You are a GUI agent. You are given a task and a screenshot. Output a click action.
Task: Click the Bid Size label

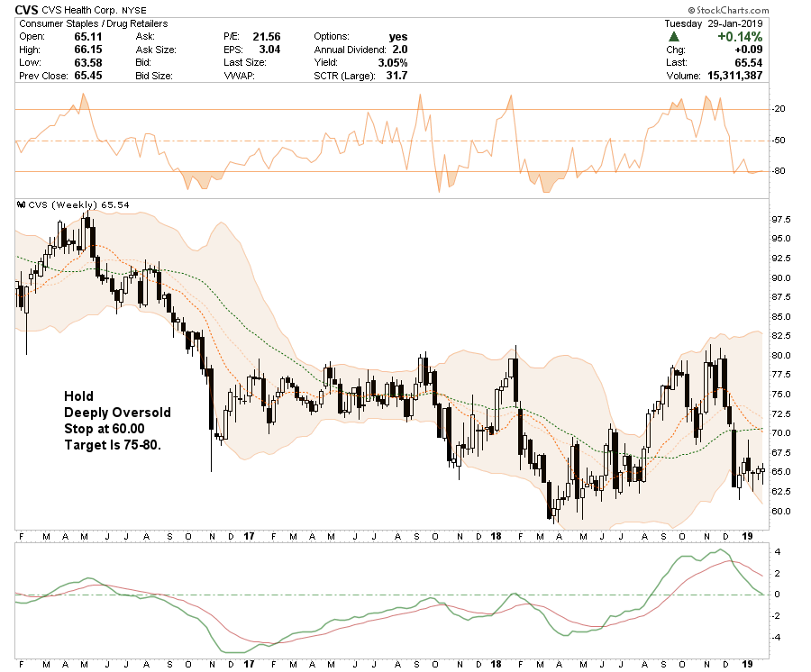pos(154,76)
